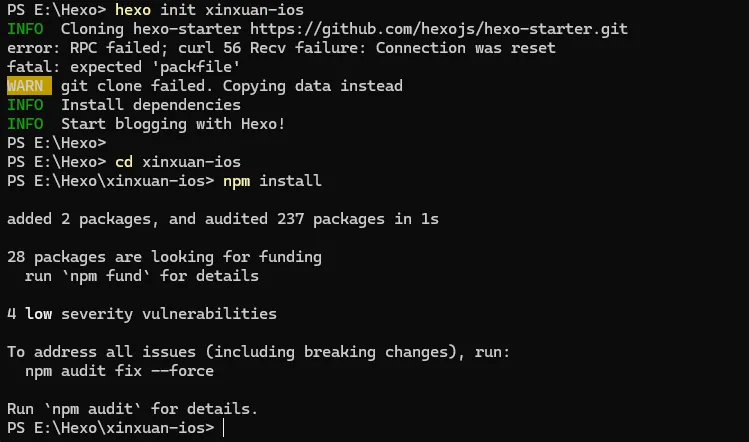Viewport: 749px width, 442px height.
Task: Click "28 packages are looking for funding" line
Action: [x=164, y=256]
